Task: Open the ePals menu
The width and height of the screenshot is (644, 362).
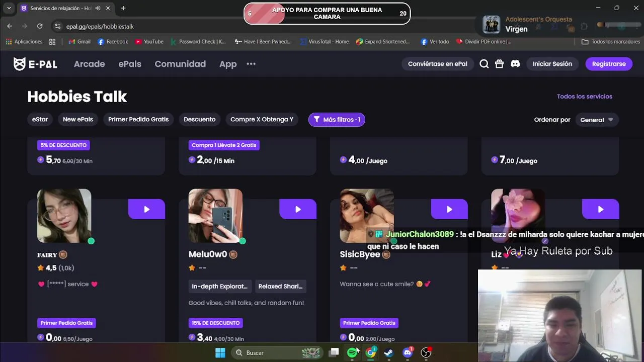Action: coord(130,64)
